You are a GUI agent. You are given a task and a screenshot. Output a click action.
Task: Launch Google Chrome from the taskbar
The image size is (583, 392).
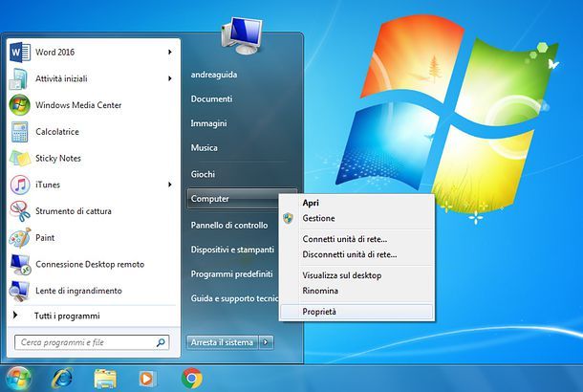[x=192, y=379]
